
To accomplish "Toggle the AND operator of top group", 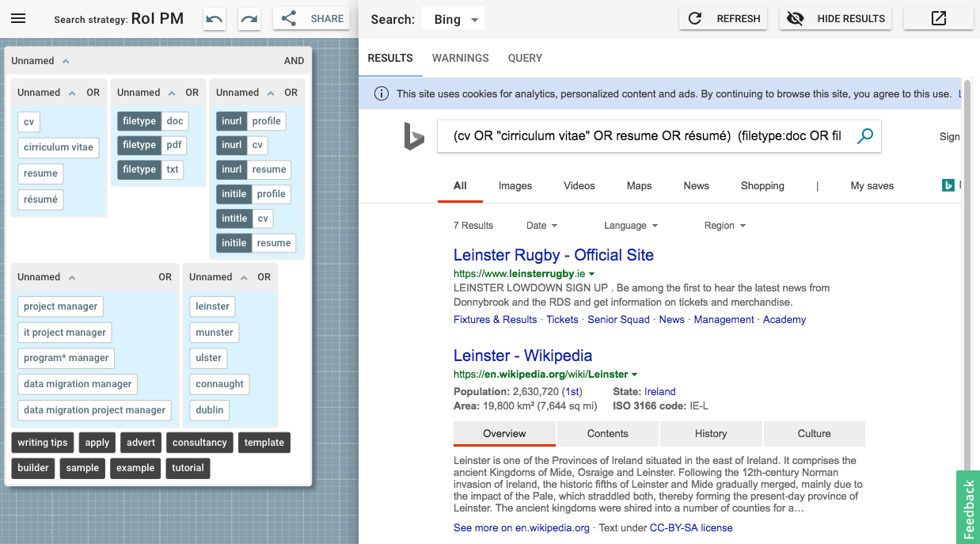I will point(294,61).
